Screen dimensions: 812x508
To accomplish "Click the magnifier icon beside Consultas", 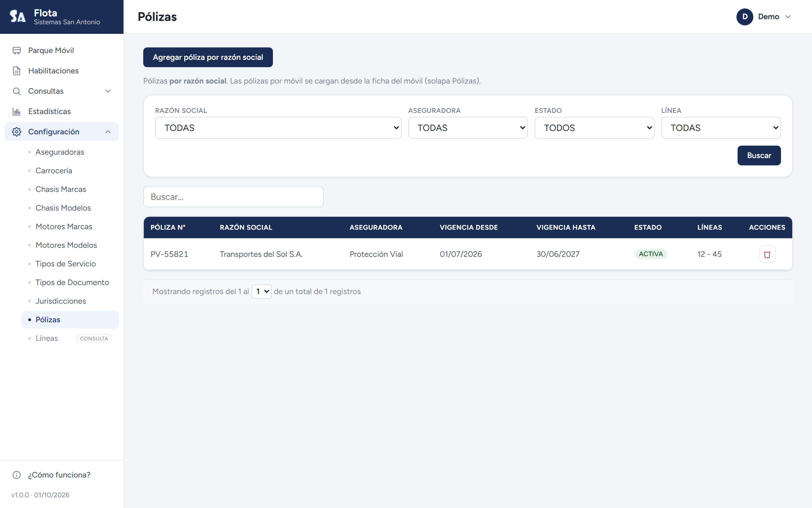I will pyautogui.click(x=16, y=91).
